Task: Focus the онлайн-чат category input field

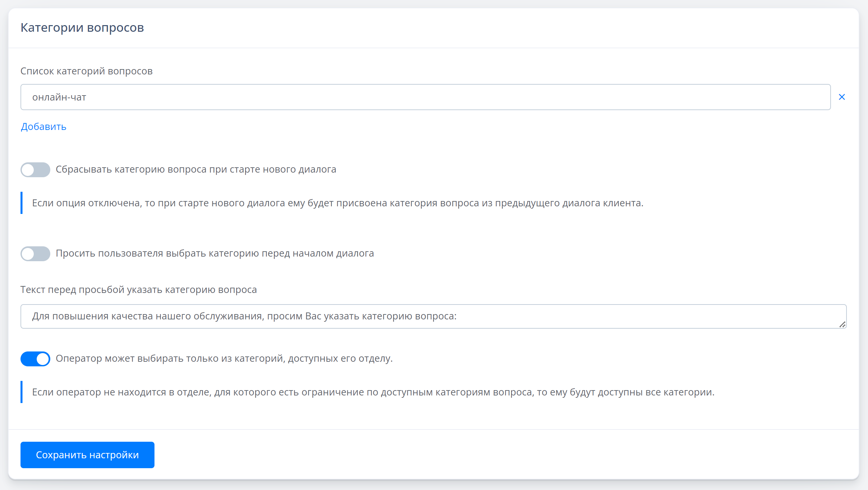Action: tap(425, 97)
